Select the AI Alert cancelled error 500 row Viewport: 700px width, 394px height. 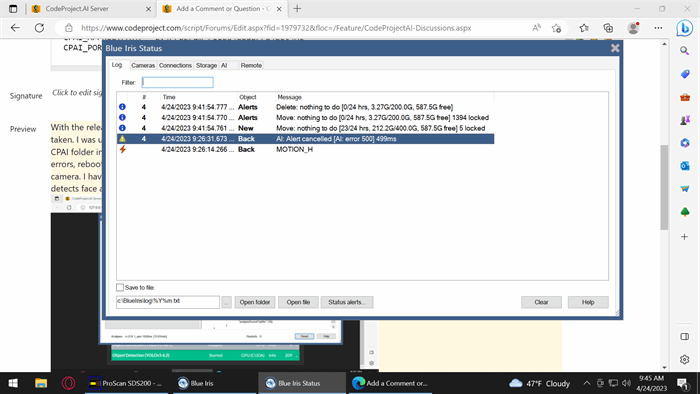(x=305, y=139)
